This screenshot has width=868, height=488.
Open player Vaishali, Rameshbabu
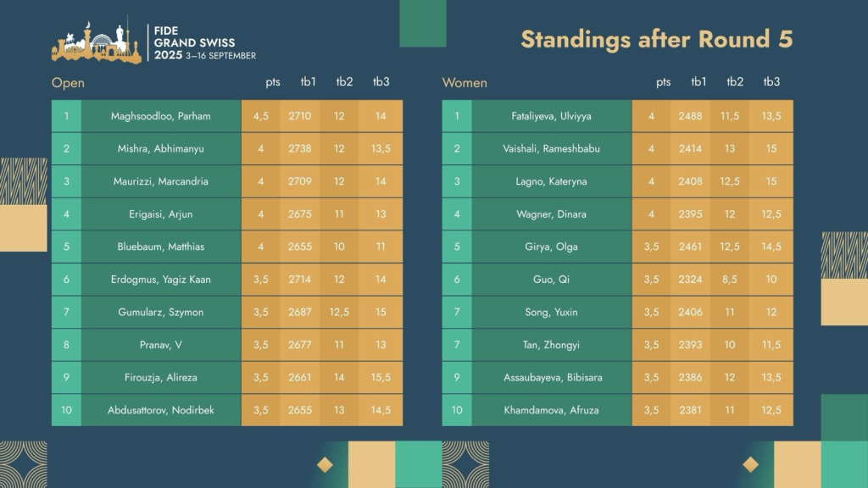551,149
